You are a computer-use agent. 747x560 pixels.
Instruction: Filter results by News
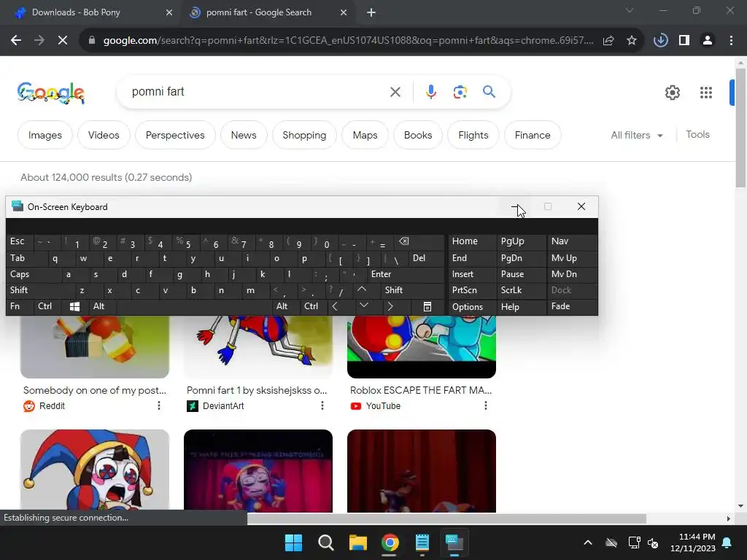(x=244, y=135)
